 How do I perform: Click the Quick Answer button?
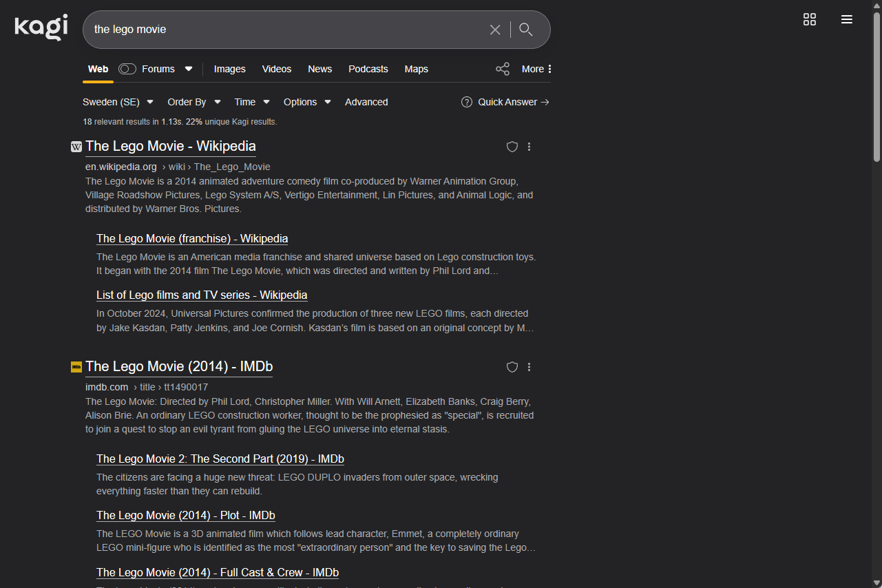[x=505, y=102]
